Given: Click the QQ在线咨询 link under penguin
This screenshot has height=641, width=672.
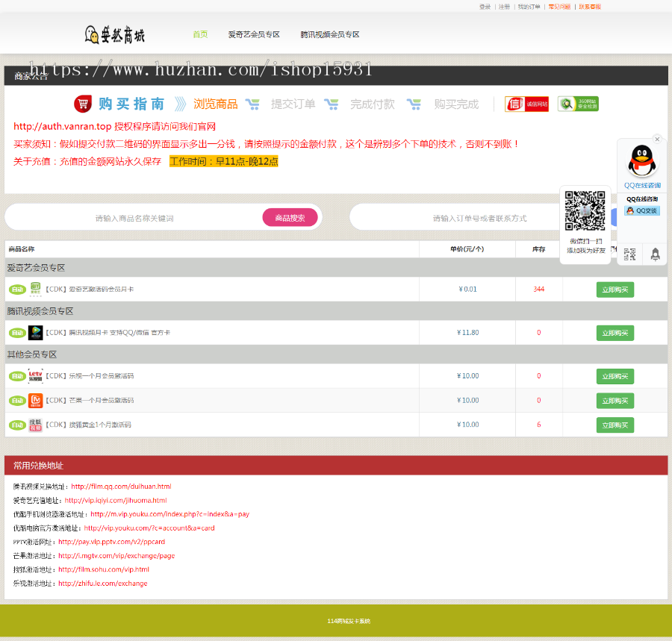Looking at the screenshot, I should [x=642, y=185].
